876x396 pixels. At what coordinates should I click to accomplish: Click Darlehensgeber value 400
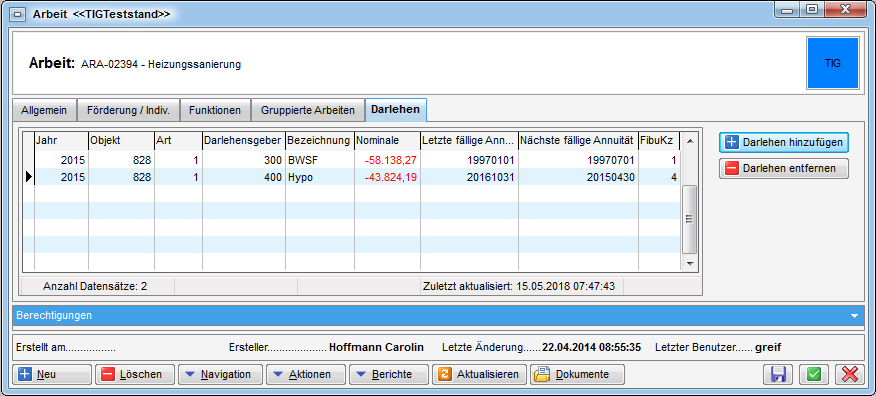[x=274, y=177]
